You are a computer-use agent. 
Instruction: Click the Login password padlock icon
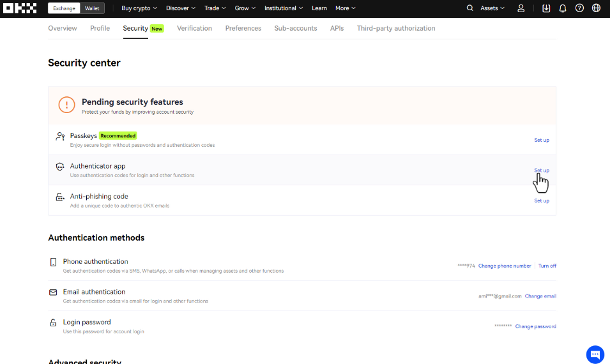coord(53,322)
